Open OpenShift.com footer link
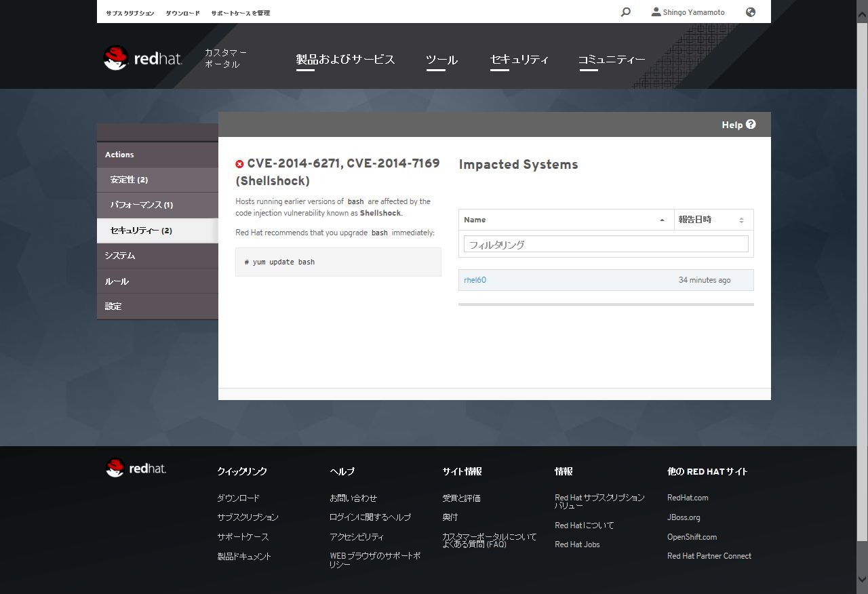868x594 pixels. pyautogui.click(x=692, y=536)
